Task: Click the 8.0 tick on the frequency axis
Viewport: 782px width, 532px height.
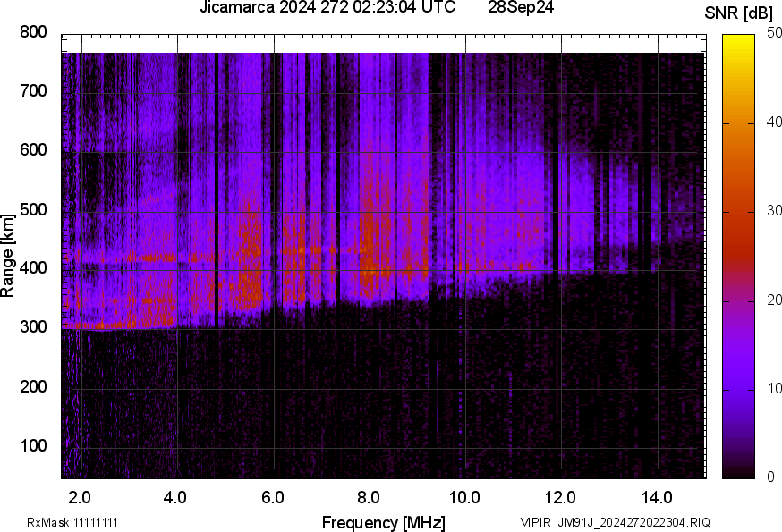Action: click(369, 496)
